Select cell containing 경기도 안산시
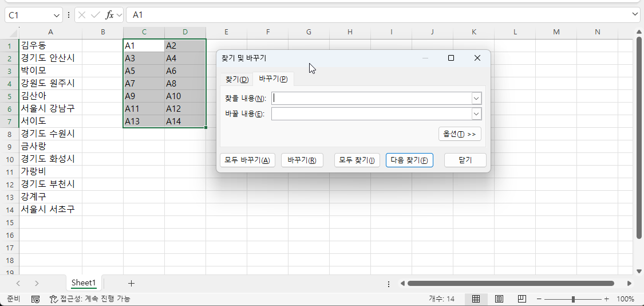The height and width of the screenshot is (306, 644). click(x=50, y=58)
